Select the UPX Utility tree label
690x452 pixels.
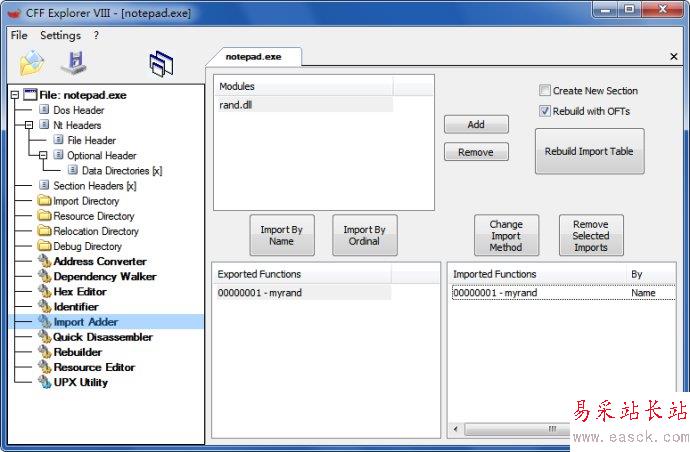81,382
